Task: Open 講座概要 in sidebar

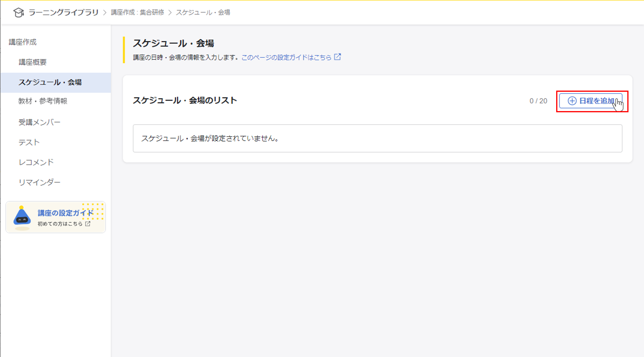Action: click(33, 62)
